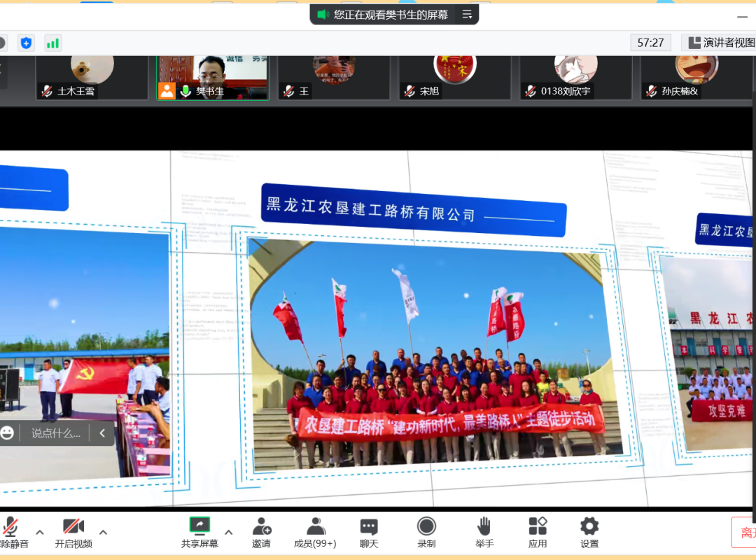756x560 pixels.
Task: Click the green mic icon beside 樊书生
Action: click(x=185, y=91)
